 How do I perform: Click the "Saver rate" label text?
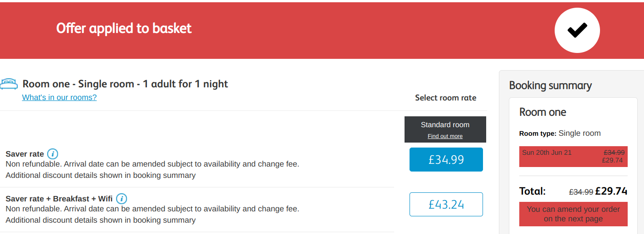(24, 154)
